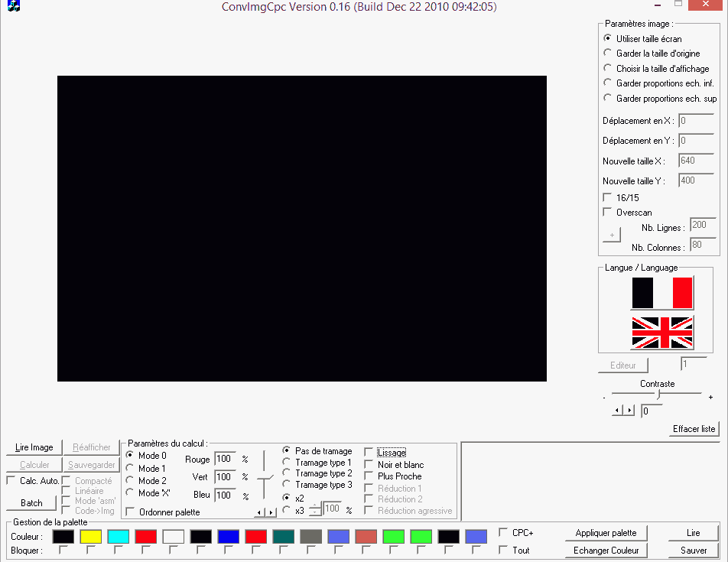The width and height of the screenshot is (728, 562).
Task: Click the white palette color swatch
Action: click(x=173, y=537)
